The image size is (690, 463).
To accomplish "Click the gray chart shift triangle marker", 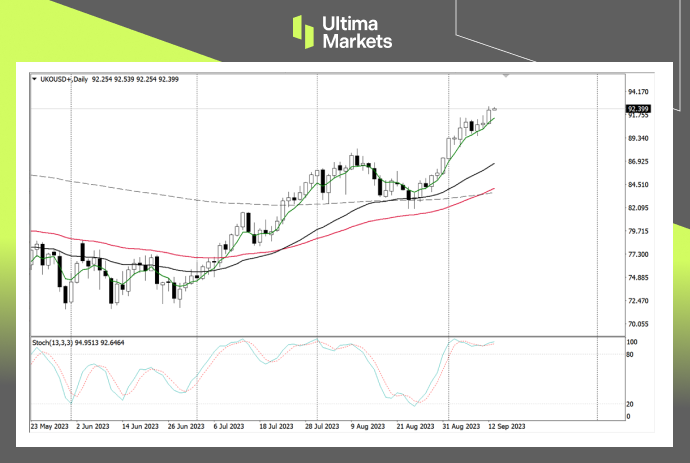I will pyautogui.click(x=506, y=76).
